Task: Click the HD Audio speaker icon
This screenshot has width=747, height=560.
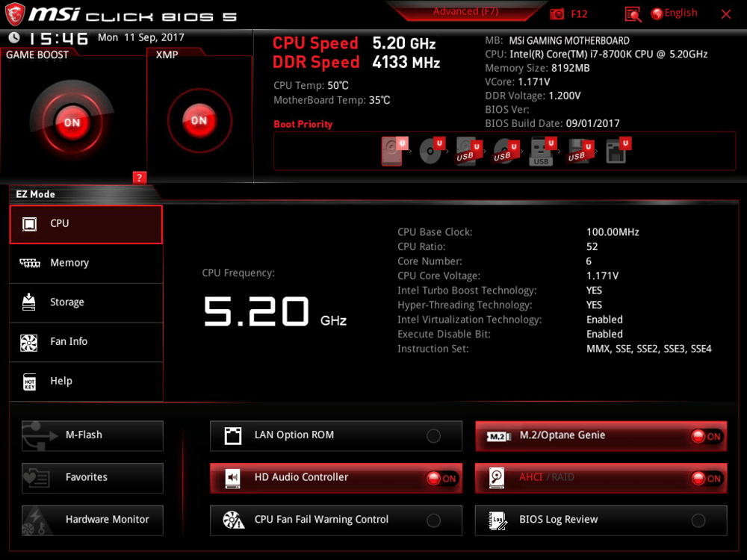Action: click(x=233, y=478)
